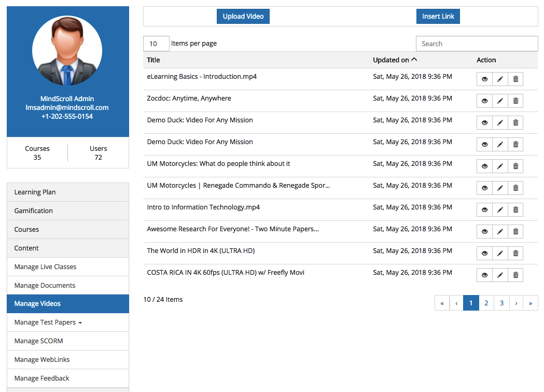Preview COSTA RICA IN 4K 60fps video
The image size is (544, 392).
(484, 275)
